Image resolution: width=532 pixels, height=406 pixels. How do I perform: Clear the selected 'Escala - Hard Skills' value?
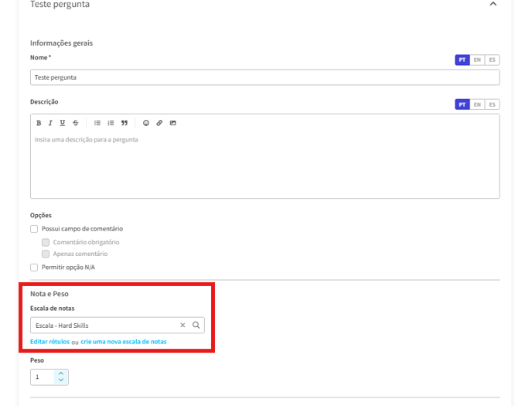pyautogui.click(x=182, y=326)
